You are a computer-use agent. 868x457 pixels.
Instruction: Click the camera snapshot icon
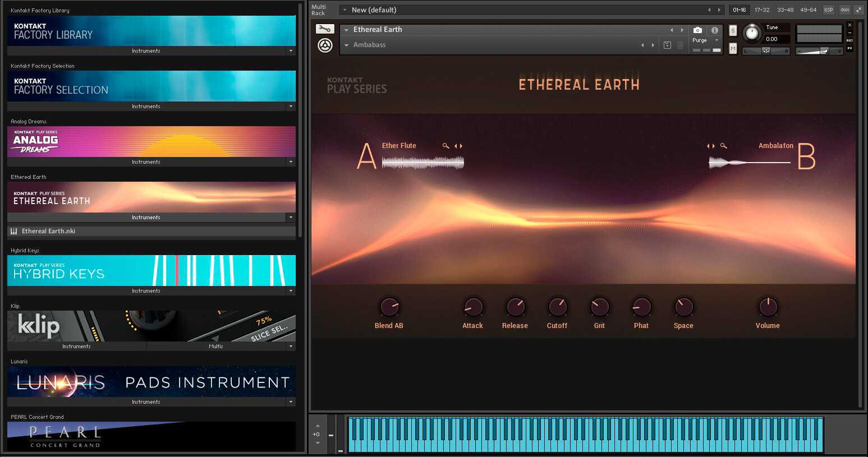(x=697, y=30)
